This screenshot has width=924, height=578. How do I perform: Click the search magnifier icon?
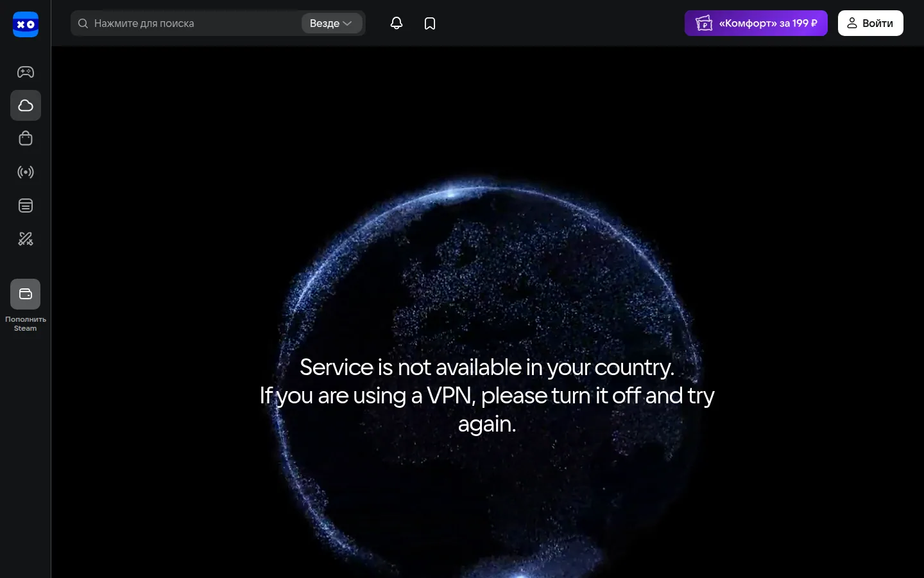point(83,23)
